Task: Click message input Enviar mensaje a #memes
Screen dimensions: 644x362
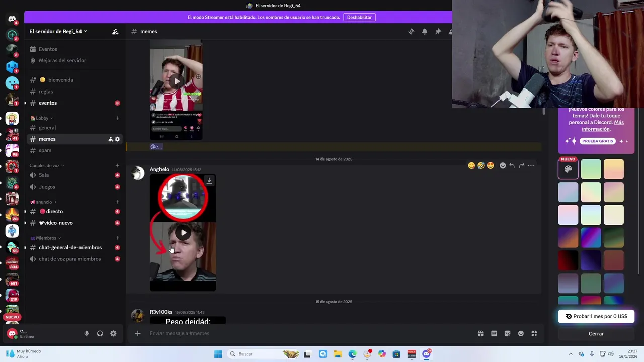Action: click(309, 333)
